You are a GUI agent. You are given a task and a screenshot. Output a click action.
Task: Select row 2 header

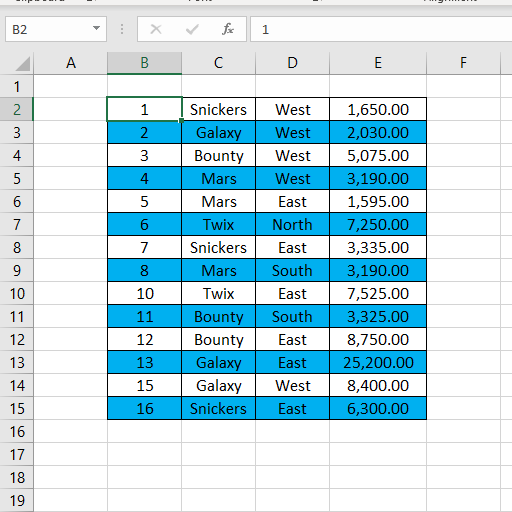pyautogui.click(x=17, y=109)
